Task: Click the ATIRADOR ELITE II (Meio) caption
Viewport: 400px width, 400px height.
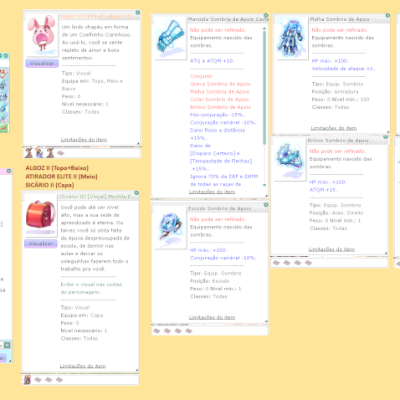Action: 61,176
